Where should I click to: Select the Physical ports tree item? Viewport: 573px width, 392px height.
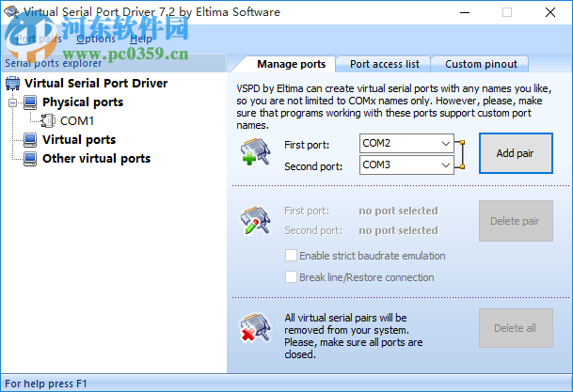(83, 102)
